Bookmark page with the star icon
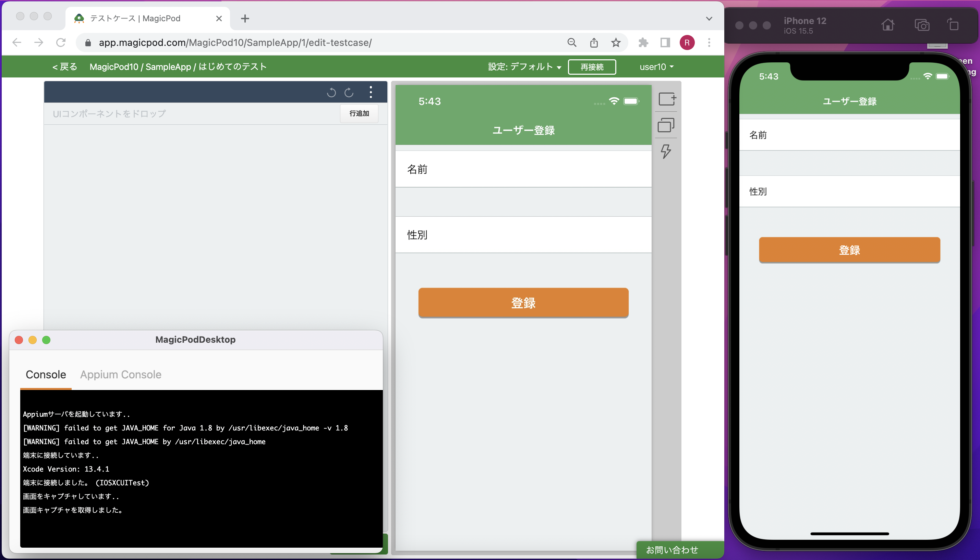 pyautogui.click(x=616, y=42)
